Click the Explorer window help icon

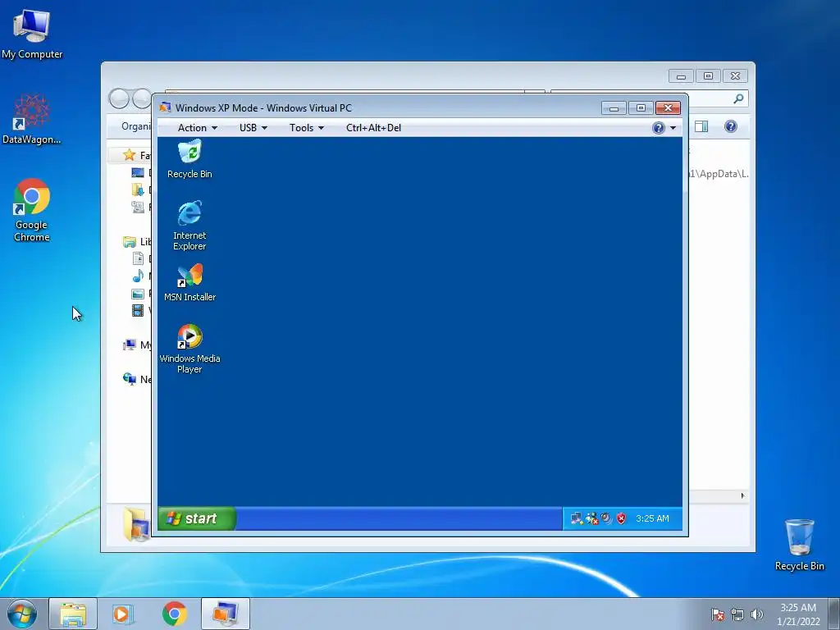(x=731, y=126)
